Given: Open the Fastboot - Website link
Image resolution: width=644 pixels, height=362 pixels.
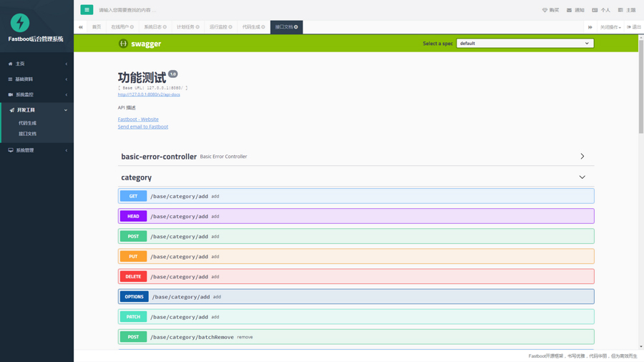Looking at the screenshot, I should pyautogui.click(x=138, y=119).
